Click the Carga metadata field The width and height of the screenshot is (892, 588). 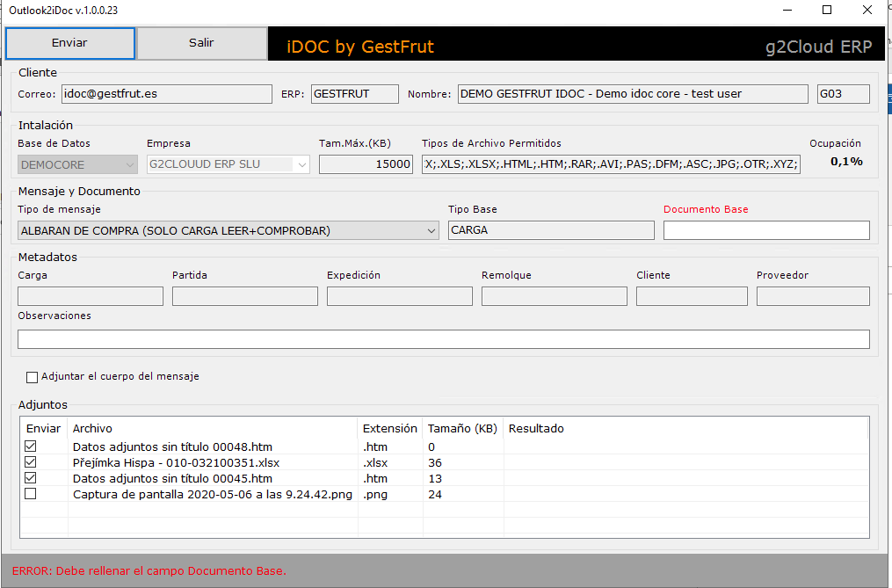[x=90, y=296]
